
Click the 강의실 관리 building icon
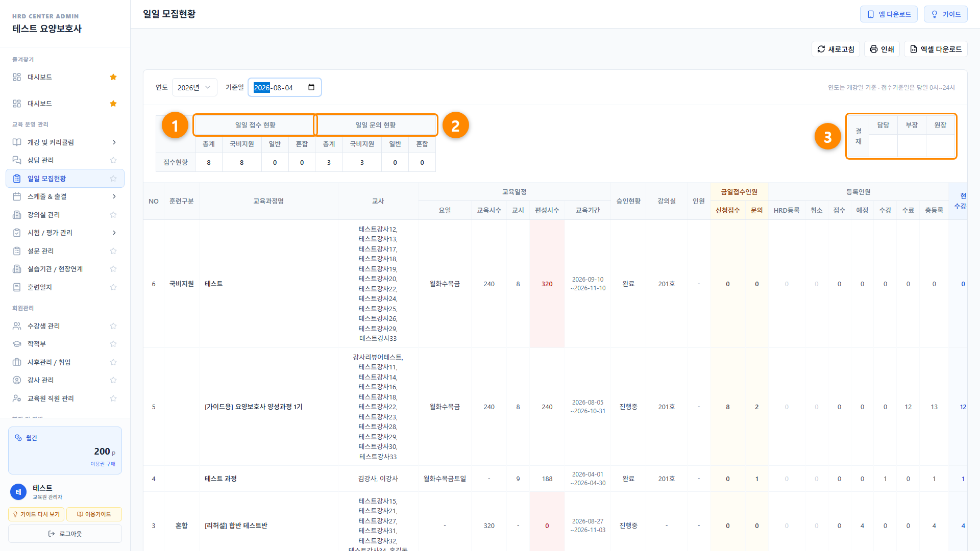[x=17, y=215]
